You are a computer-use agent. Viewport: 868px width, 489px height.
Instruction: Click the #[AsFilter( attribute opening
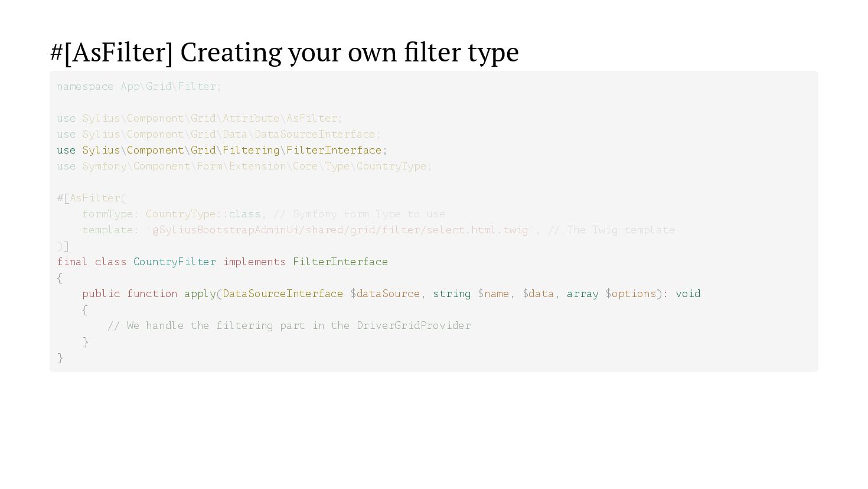coord(92,198)
